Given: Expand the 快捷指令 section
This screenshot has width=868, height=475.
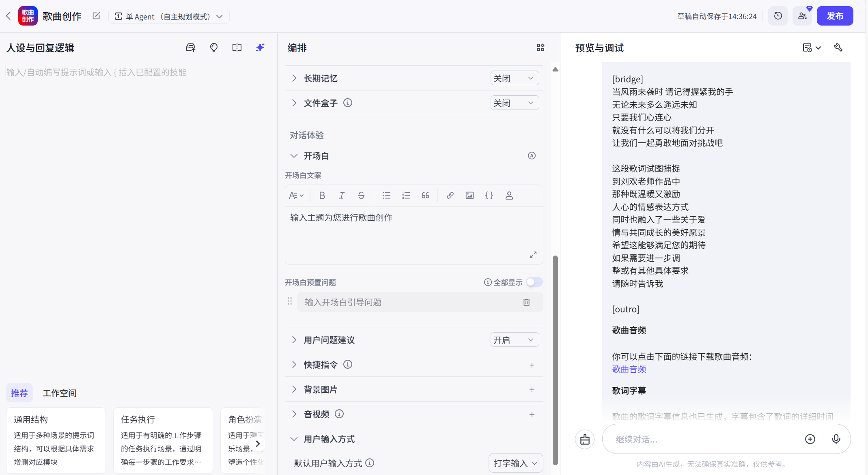Looking at the screenshot, I should tap(294, 365).
